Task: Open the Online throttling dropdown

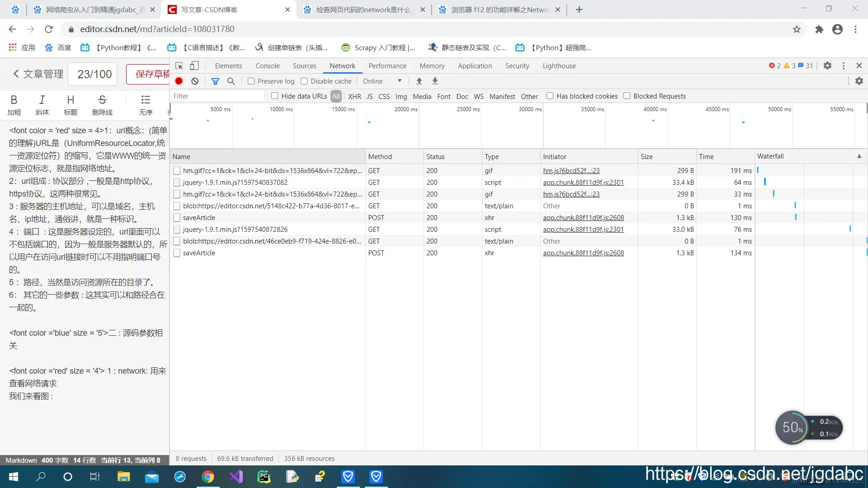Action: click(382, 81)
